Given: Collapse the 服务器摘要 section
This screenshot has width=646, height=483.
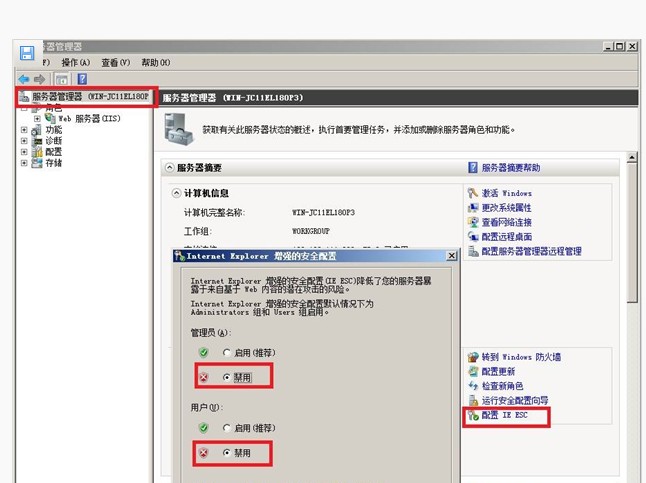Looking at the screenshot, I should (169, 168).
